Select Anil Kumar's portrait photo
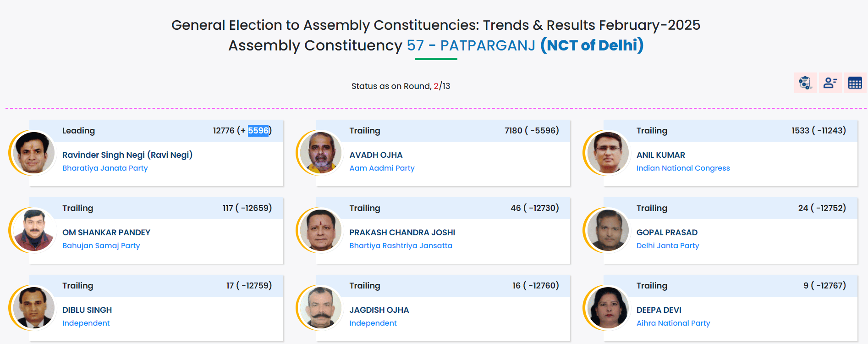 pos(608,153)
